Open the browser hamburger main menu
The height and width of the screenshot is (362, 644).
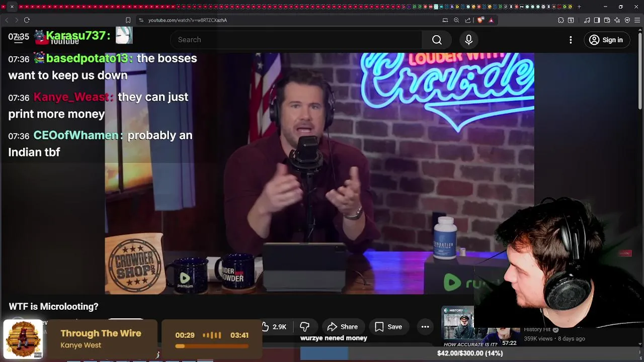[x=637, y=20]
